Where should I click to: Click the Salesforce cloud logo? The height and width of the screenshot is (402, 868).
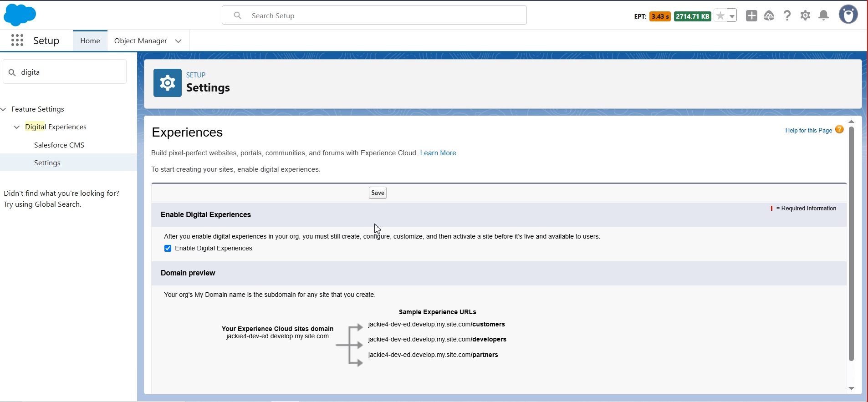tap(20, 15)
